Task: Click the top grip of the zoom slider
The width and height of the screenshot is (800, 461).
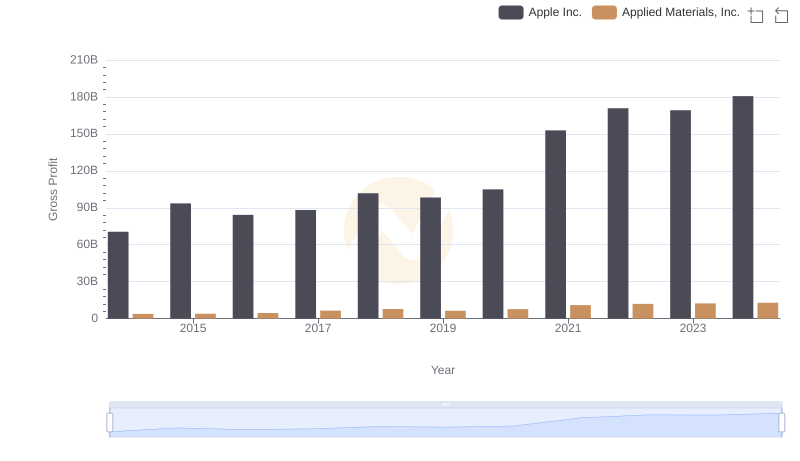Action: click(445, 404)
